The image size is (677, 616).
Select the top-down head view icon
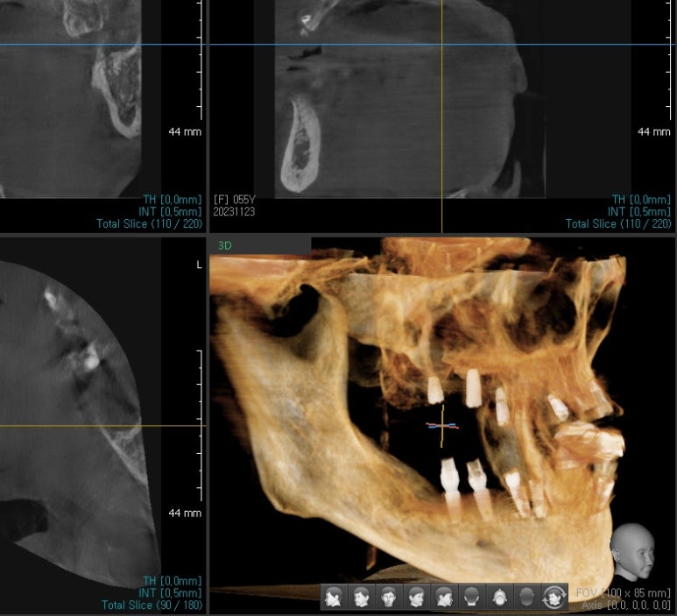click(x=499, y=597)
